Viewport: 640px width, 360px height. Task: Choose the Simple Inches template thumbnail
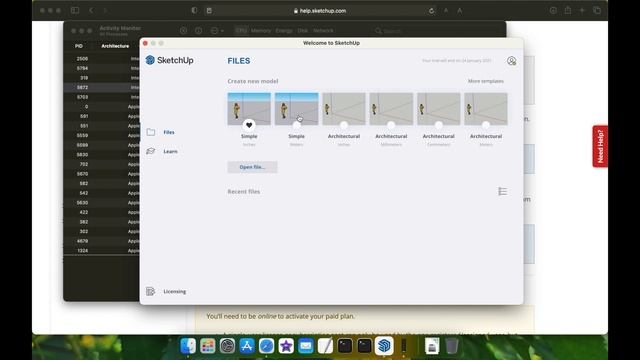[249, 109]
